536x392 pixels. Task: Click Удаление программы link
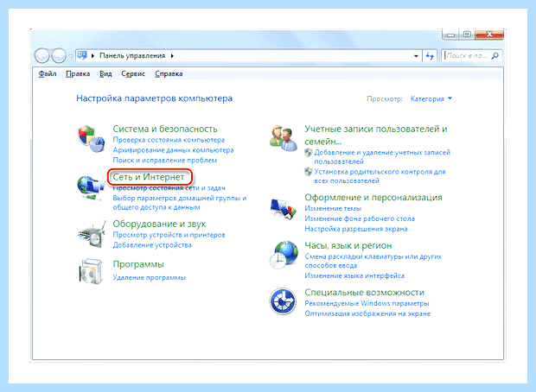click(x=149, y=277)
